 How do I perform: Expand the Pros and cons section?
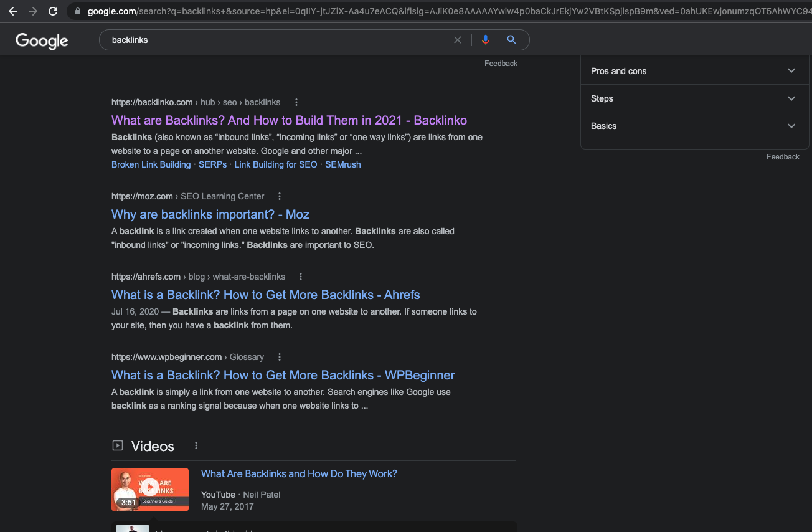click(x=791, y=71)
